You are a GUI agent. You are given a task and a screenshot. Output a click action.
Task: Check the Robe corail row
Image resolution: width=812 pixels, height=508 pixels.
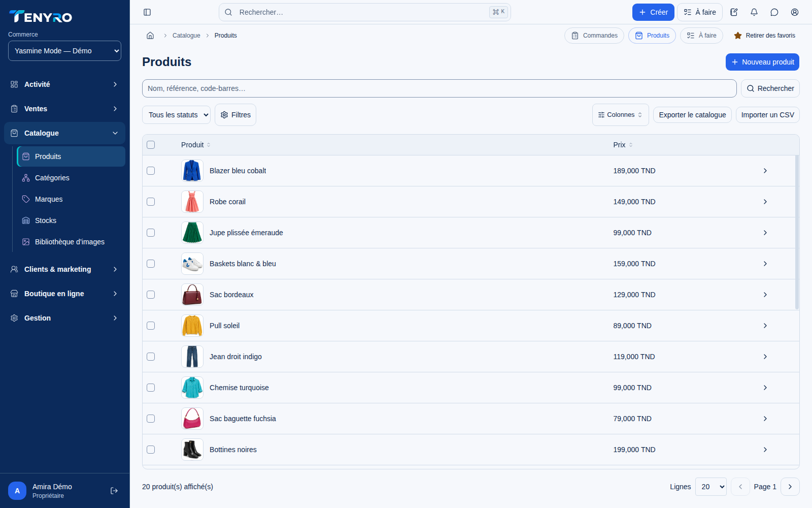click(x=151, y=202)
